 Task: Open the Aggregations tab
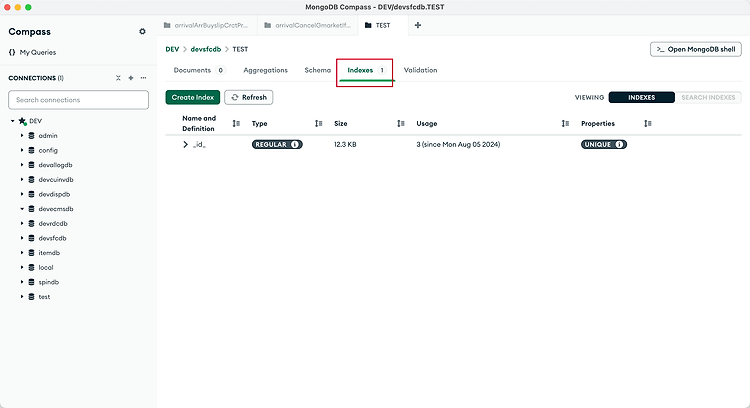(265, 70)
